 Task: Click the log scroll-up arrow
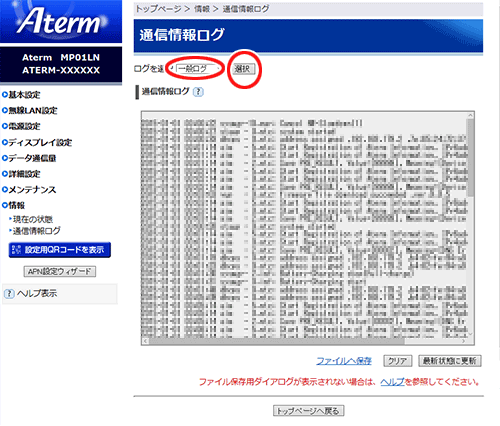(470, 115)
